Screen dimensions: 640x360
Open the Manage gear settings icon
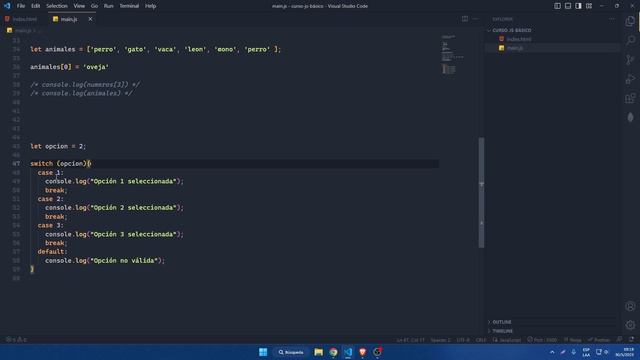coord(630,325)
